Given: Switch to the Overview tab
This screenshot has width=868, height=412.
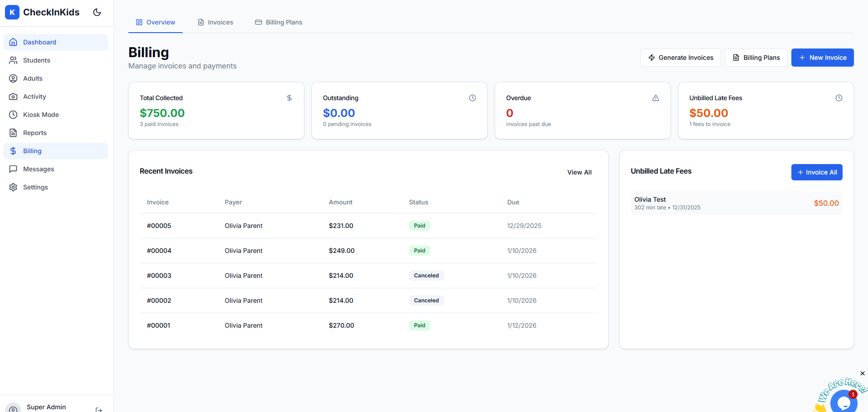Looking at the screenshot, I should point(156,22).
